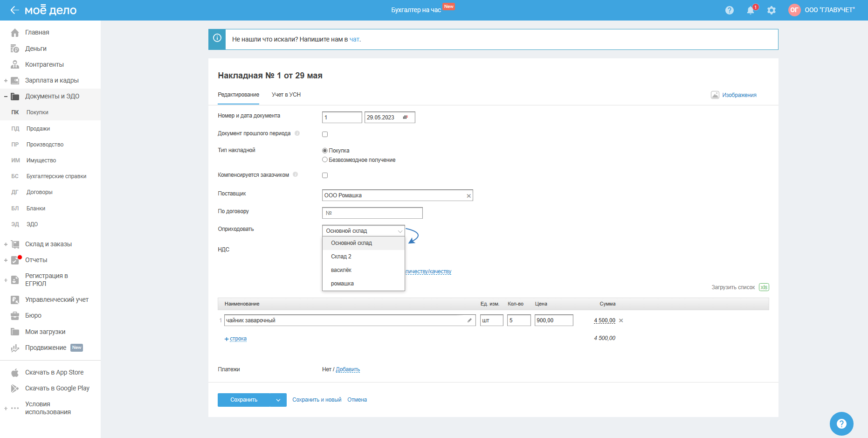Click the pencil edit icon in item name
Screen dimensions: 868x438
click(469, 320)
